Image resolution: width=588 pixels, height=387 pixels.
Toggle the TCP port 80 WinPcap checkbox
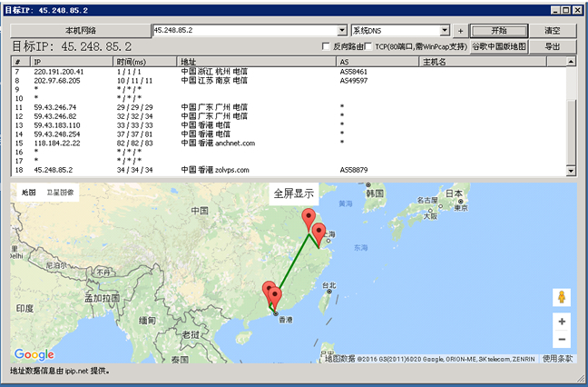coord(367,46)
